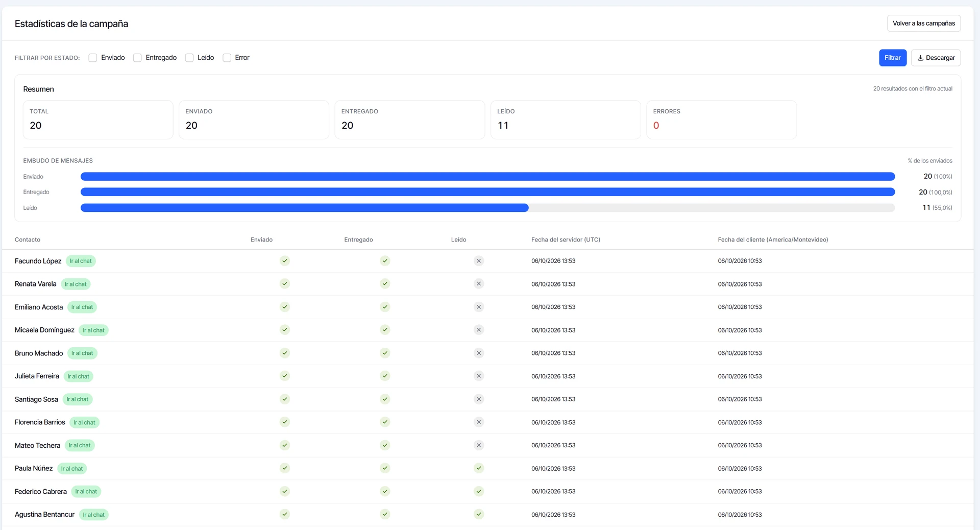
Task: Click Bruno Machado's Leído X icon
Action: tap(479, 353)
